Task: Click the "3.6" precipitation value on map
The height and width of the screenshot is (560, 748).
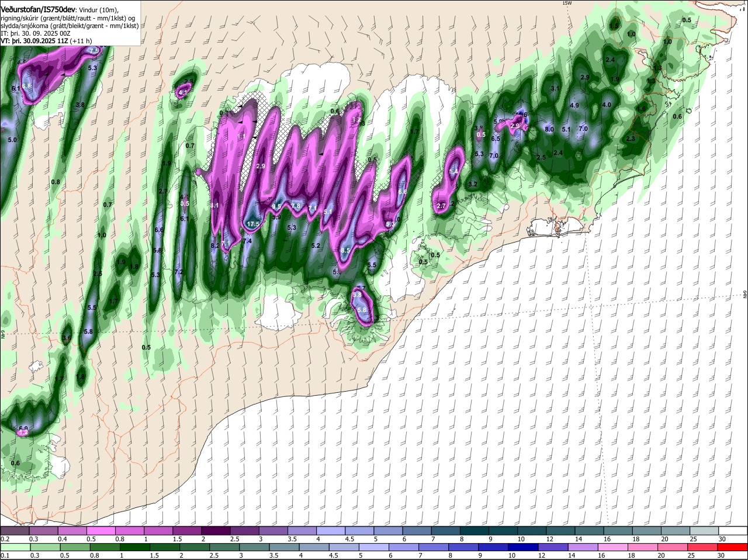Action: point(67,338)
